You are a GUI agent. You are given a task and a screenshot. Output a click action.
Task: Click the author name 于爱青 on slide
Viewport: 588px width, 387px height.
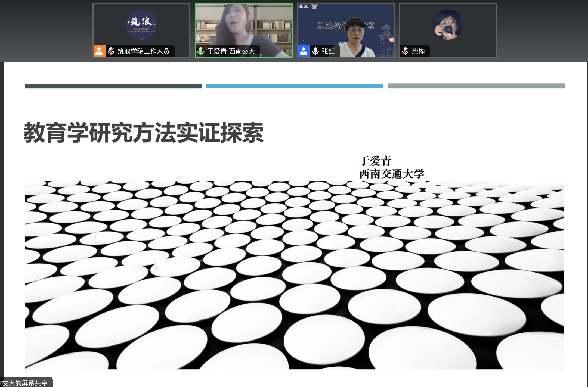point(375,161)
